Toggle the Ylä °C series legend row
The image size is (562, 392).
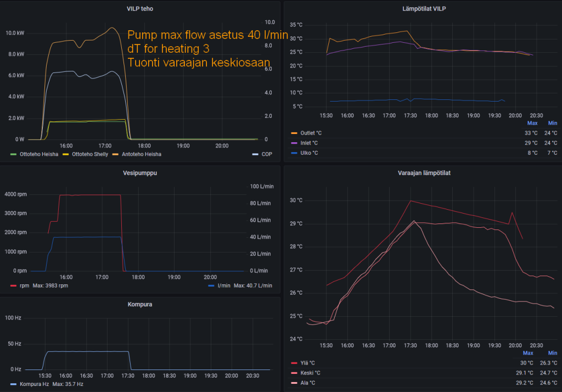pyautogui.click(x=424, y=363)
